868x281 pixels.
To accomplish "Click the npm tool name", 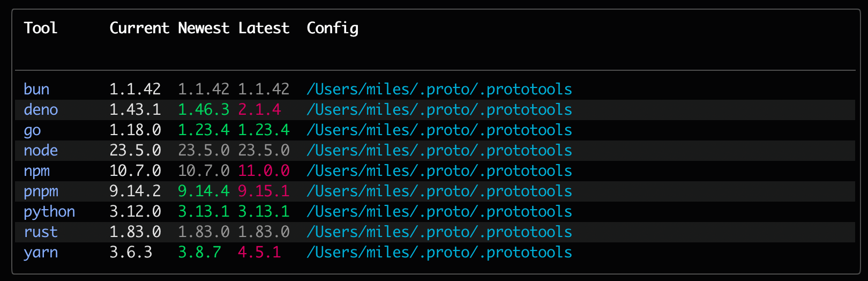I will [36, 171].
